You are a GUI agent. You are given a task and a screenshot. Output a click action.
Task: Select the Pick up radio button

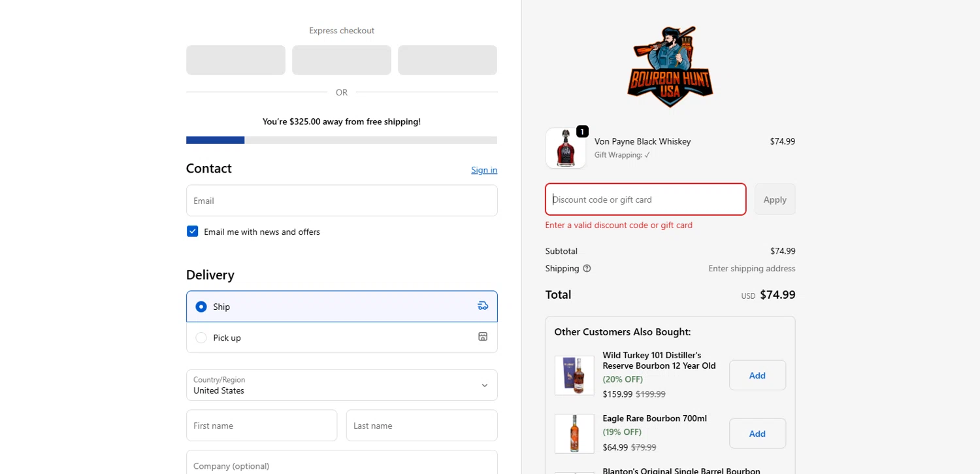(201, 338)
